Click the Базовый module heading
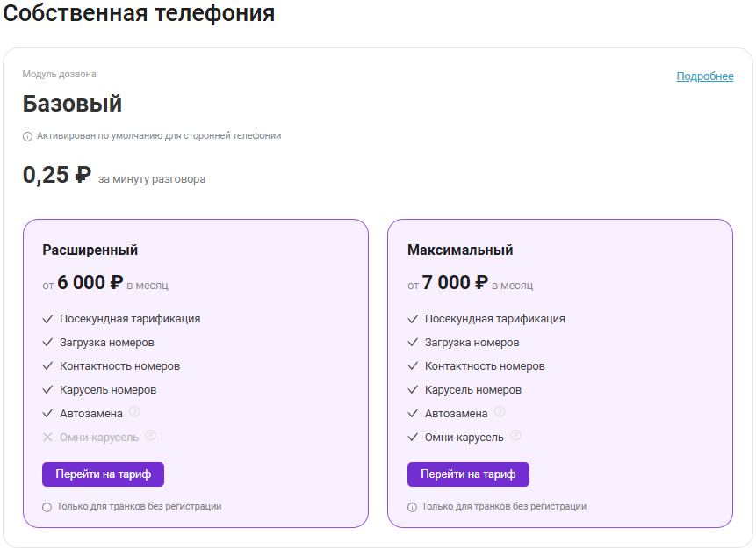 coord(72,104)
